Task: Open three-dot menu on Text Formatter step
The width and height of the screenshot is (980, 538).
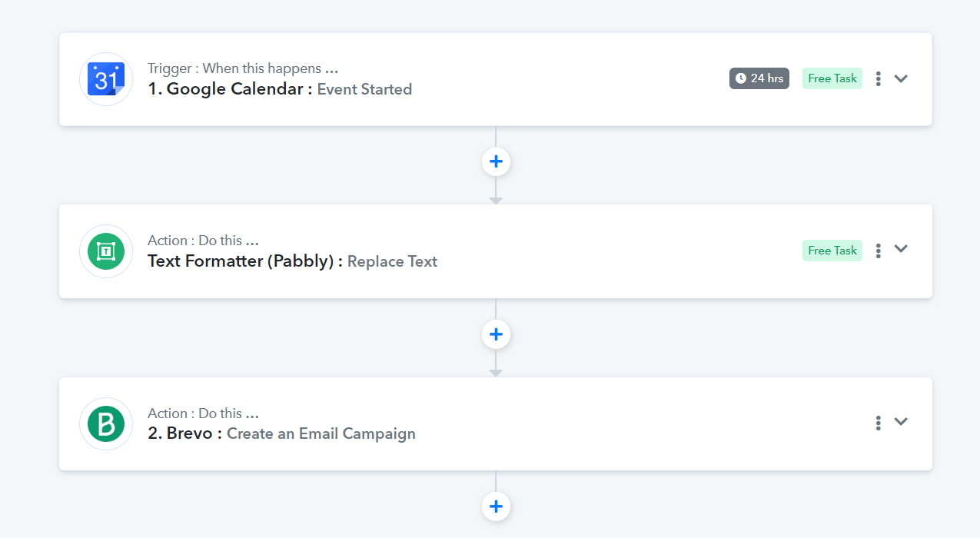Action: point(878,251)
